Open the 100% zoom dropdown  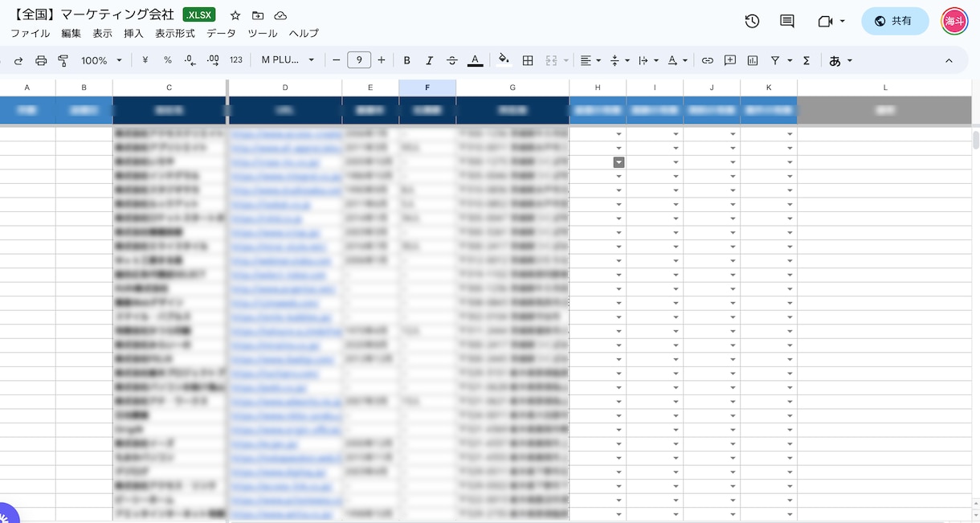pos(101,60)
